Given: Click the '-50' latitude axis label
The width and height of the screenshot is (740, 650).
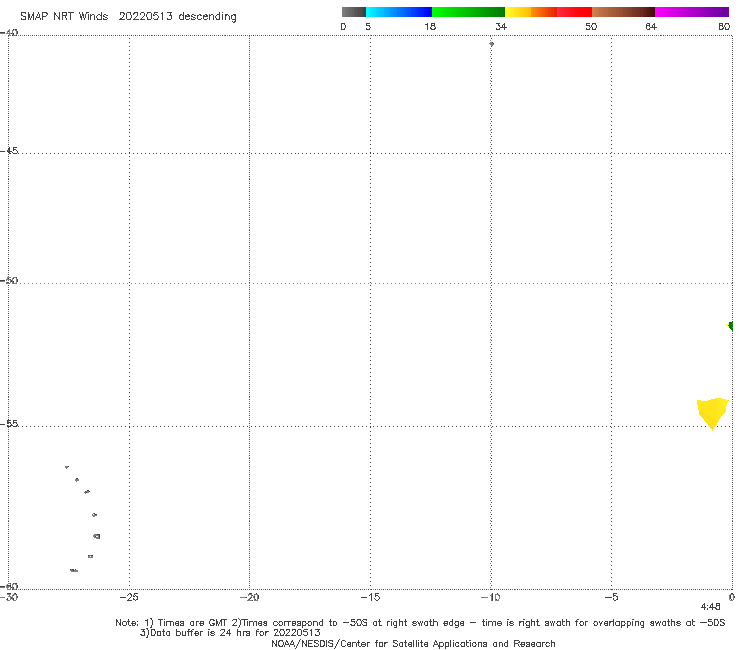Looking at the screenshot, I should click(9, 280).
